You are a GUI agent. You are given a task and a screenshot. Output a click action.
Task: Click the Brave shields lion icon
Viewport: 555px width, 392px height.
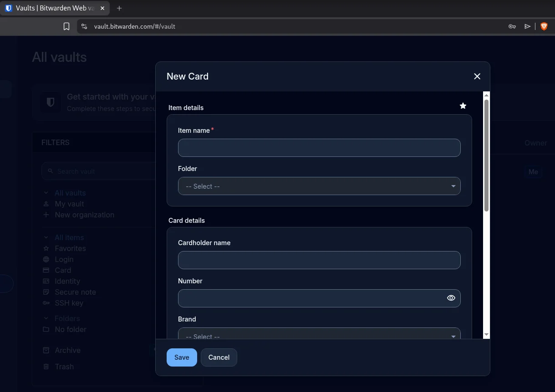click(x=544, y=26)
